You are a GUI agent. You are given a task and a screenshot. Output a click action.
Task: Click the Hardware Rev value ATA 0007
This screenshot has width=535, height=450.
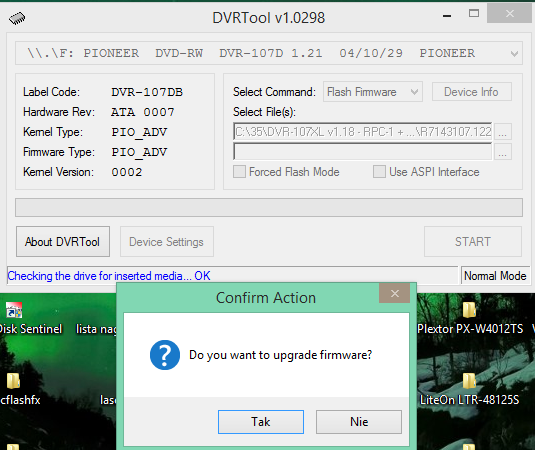click(x=143, y=112)
